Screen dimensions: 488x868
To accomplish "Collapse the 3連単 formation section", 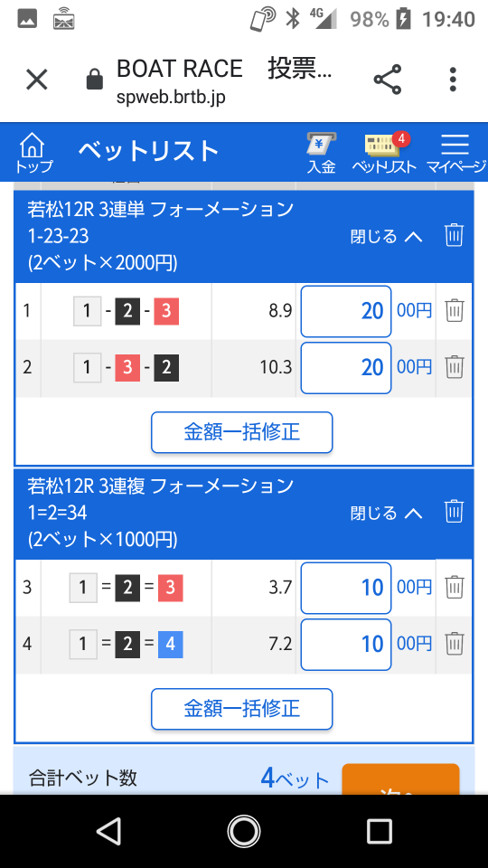I will click(386, 237).
